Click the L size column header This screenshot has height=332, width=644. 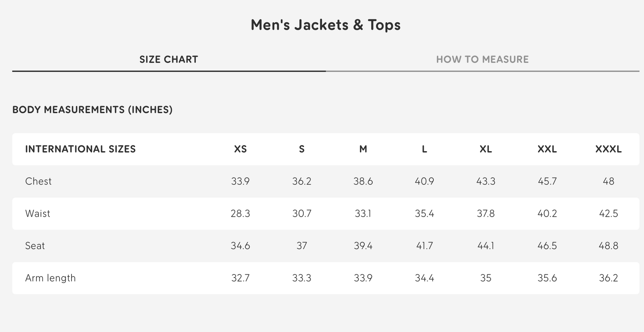[x=424, y=149]
